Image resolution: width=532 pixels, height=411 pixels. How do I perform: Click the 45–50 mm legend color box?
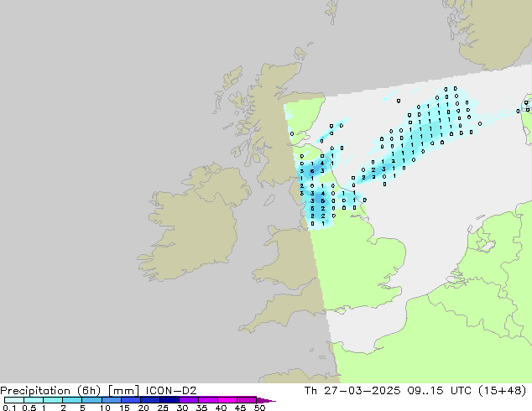(247, 400)
